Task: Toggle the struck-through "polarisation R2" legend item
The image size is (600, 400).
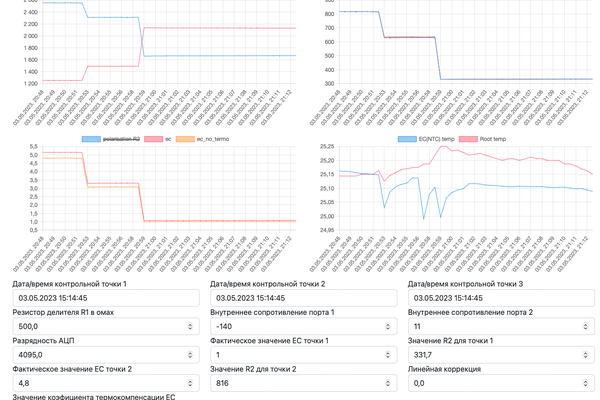Action: pyautogui.click(x=118, y=139)
